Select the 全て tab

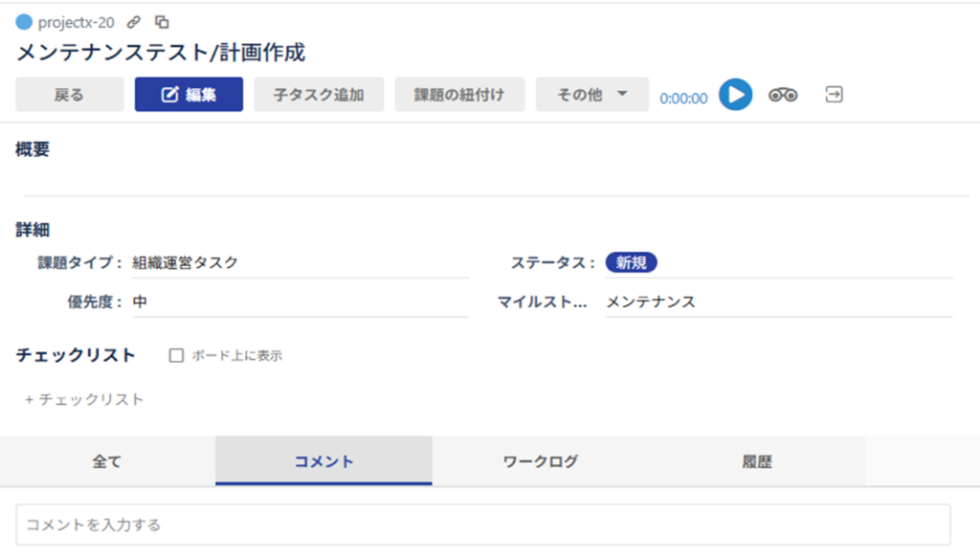tap(107, 461)
